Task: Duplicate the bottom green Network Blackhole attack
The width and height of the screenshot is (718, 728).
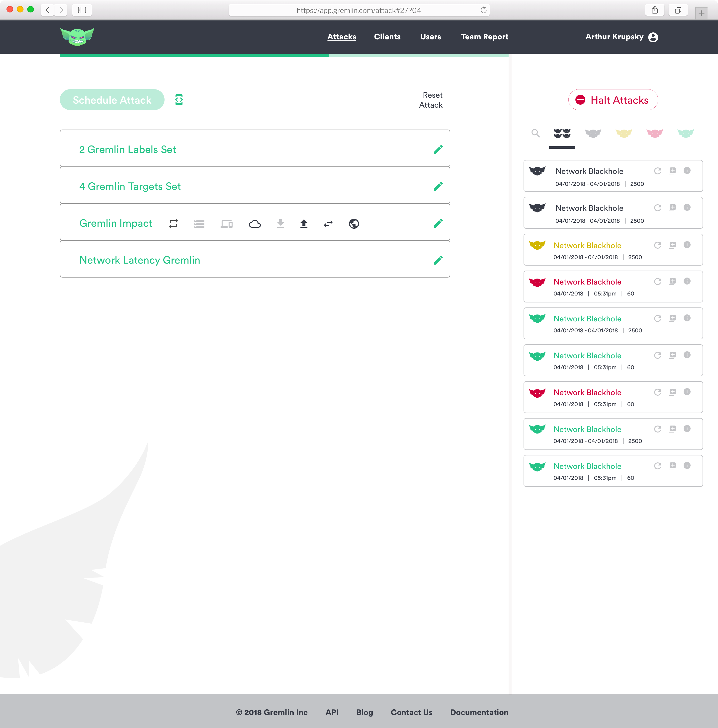Action: point(672,466)
